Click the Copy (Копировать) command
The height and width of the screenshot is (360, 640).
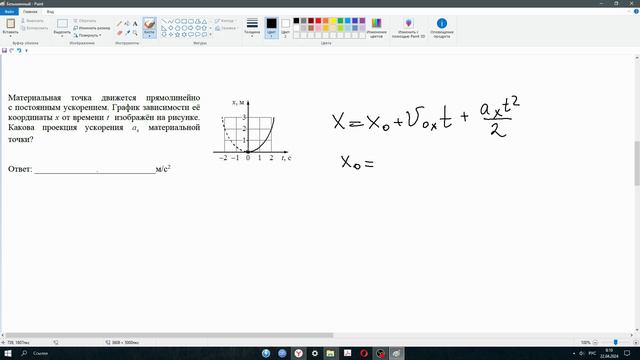point(34,28)
